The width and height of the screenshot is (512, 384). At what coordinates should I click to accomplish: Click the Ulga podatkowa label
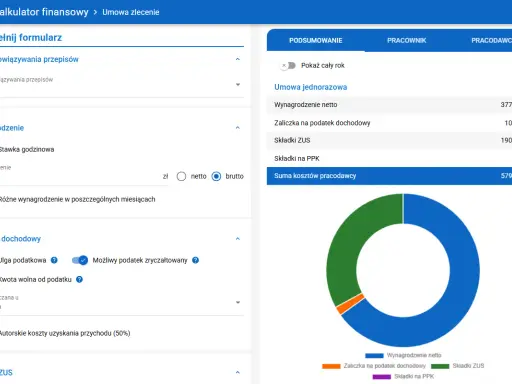[23, 260]
